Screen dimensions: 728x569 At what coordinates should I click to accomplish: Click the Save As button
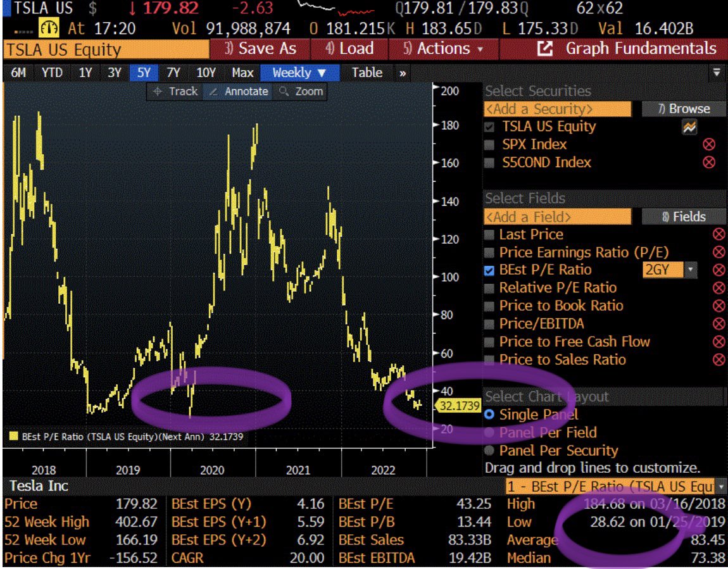click(260, 48)
